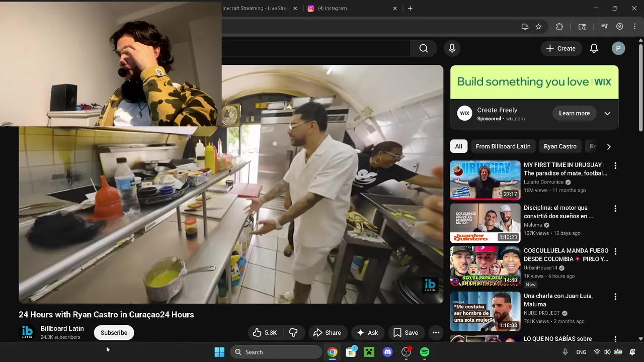Open YouTube notifications bell
644x362 pixels.
(594, 48)
